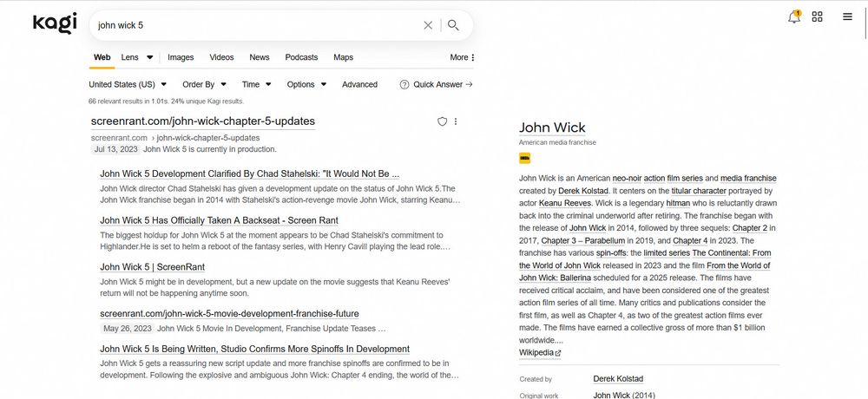Open the United States (US) region dropdown
868x399 pixels.
click(128, 85)
